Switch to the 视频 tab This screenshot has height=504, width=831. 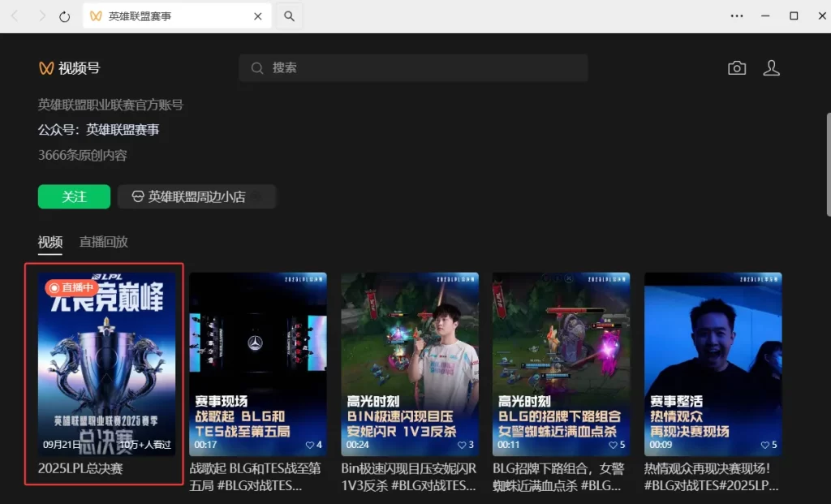(x=50, y=242)
